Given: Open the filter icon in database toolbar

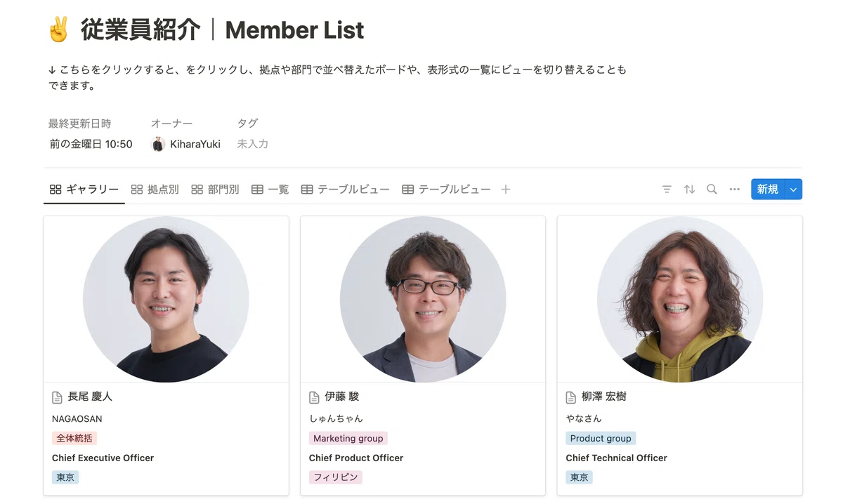Looking at the screenshot, I should pyautogui.click(x=667, y=190).
